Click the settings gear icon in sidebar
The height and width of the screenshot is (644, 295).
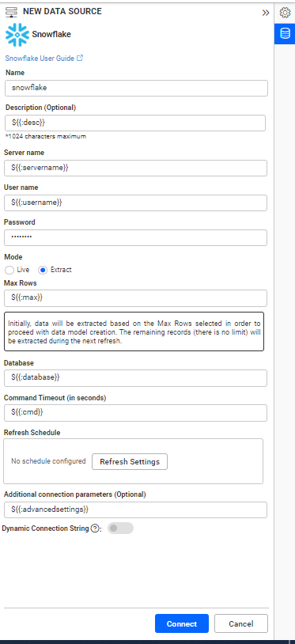(x=285, y=13)
